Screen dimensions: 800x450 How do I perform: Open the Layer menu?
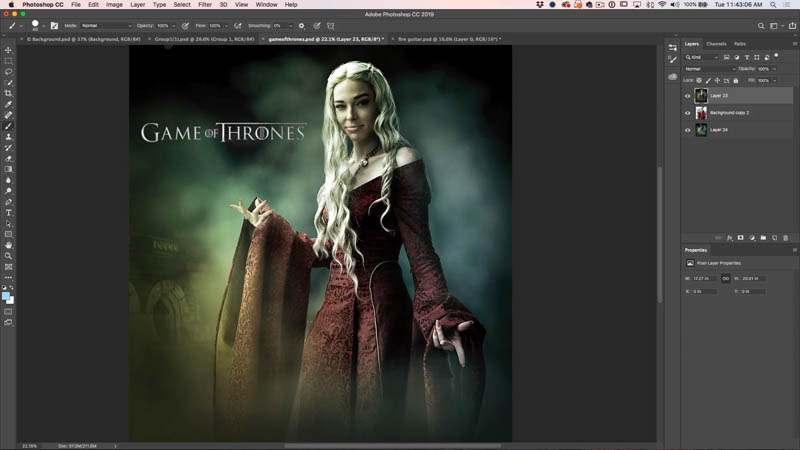click(x=137, y=5)
